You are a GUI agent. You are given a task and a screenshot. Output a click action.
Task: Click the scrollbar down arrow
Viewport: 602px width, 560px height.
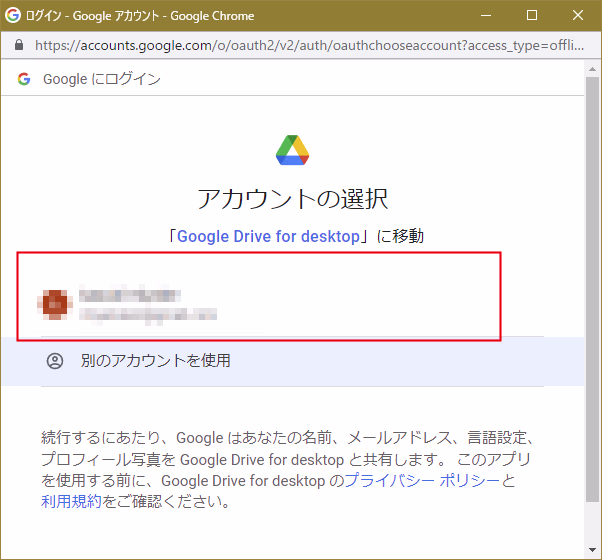coord(592,550)
